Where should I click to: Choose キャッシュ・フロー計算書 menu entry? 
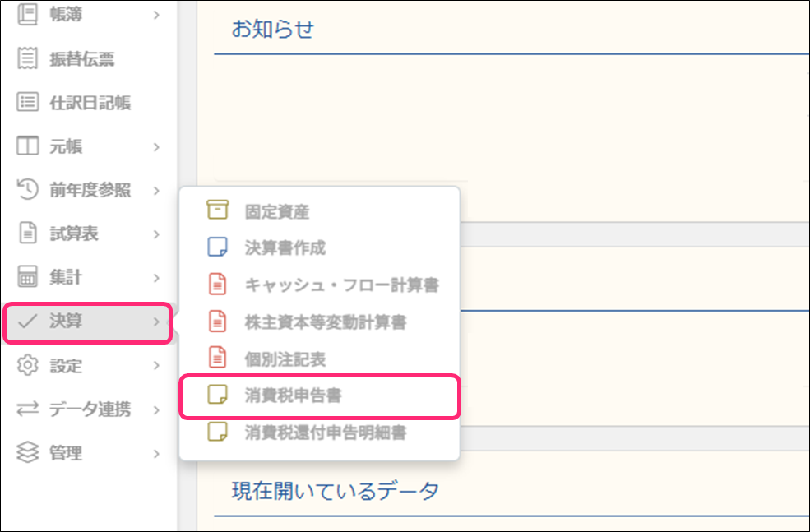pos(341,285)
